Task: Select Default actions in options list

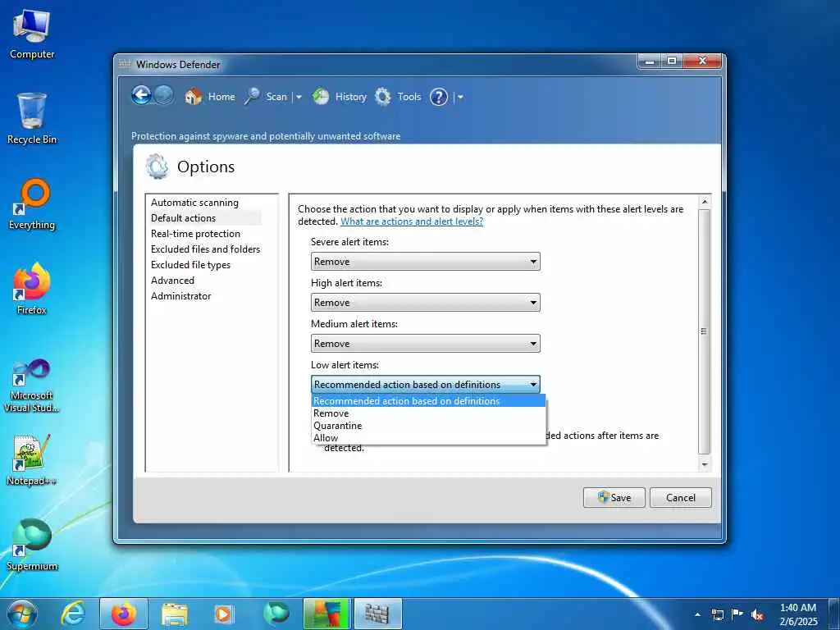Action: point(183,218)
